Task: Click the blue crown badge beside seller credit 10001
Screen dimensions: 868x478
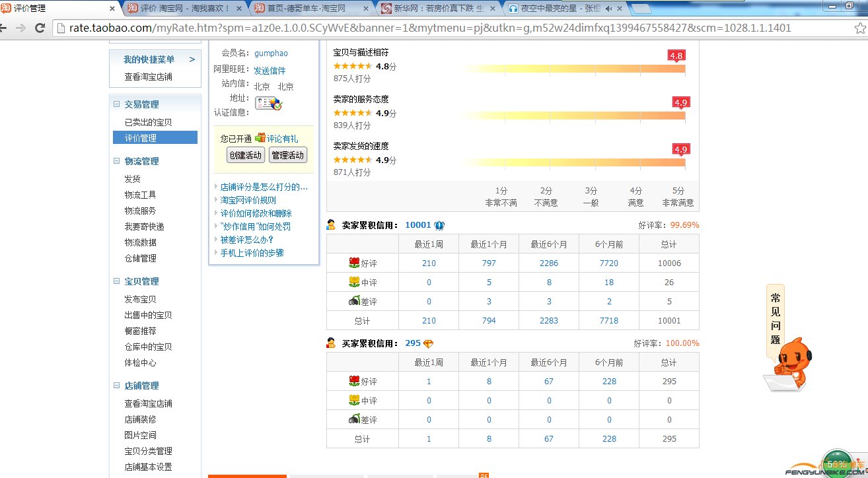Action: (x=439, y=225)
